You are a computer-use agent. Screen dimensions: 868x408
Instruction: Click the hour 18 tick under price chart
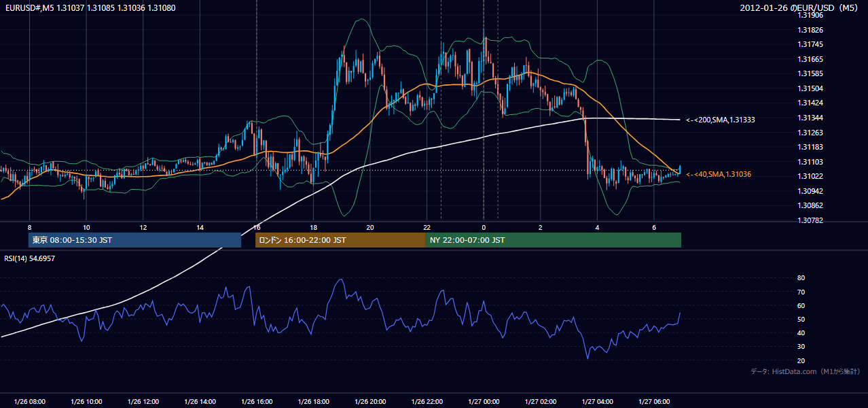pos(313,227)
